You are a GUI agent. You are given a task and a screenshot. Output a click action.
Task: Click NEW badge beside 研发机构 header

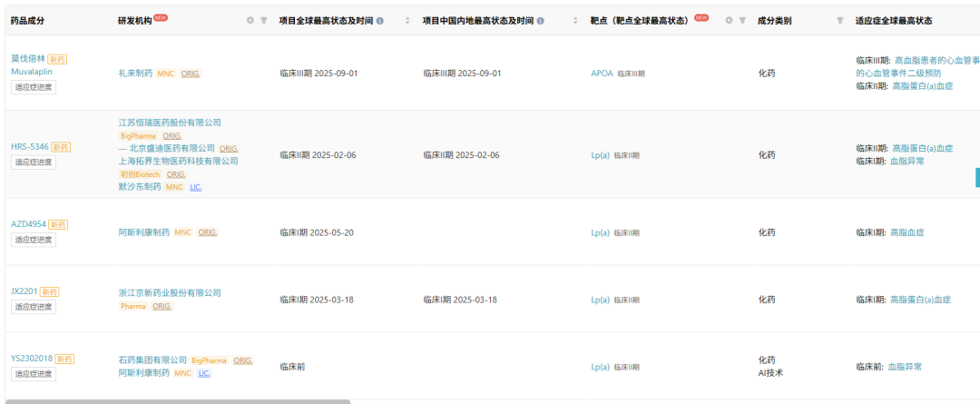(x=161, y=17)
